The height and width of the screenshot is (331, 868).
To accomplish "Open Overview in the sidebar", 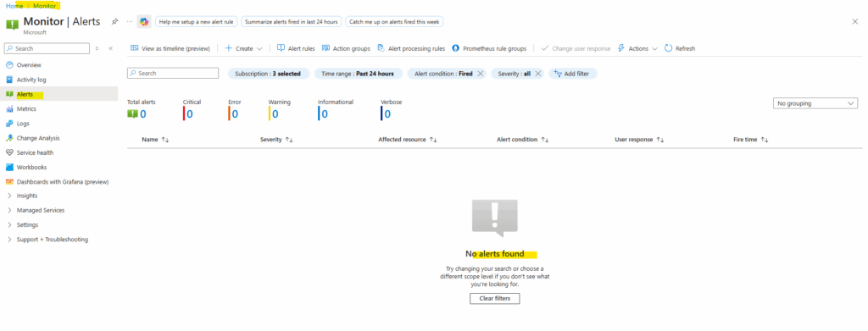I will pos(29,65).
